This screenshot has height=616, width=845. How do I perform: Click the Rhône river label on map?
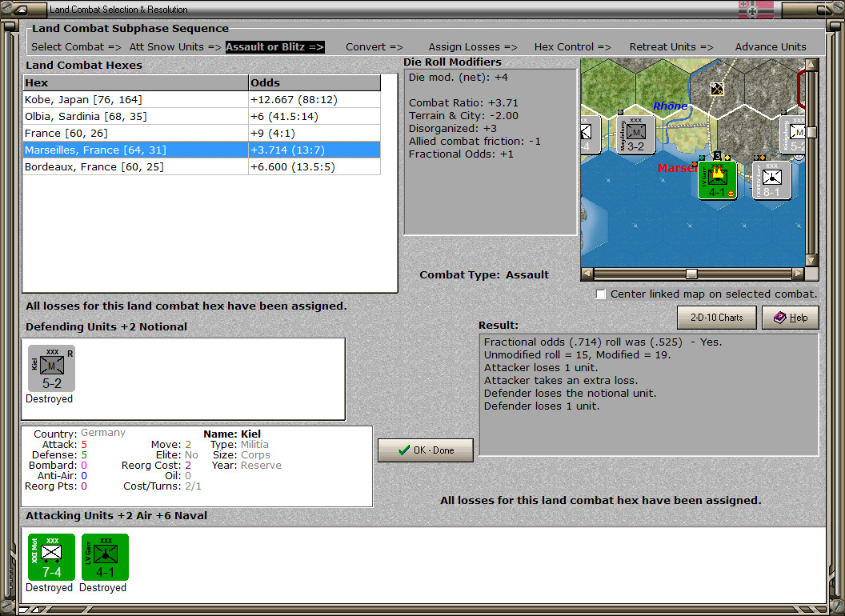[670, 106]
